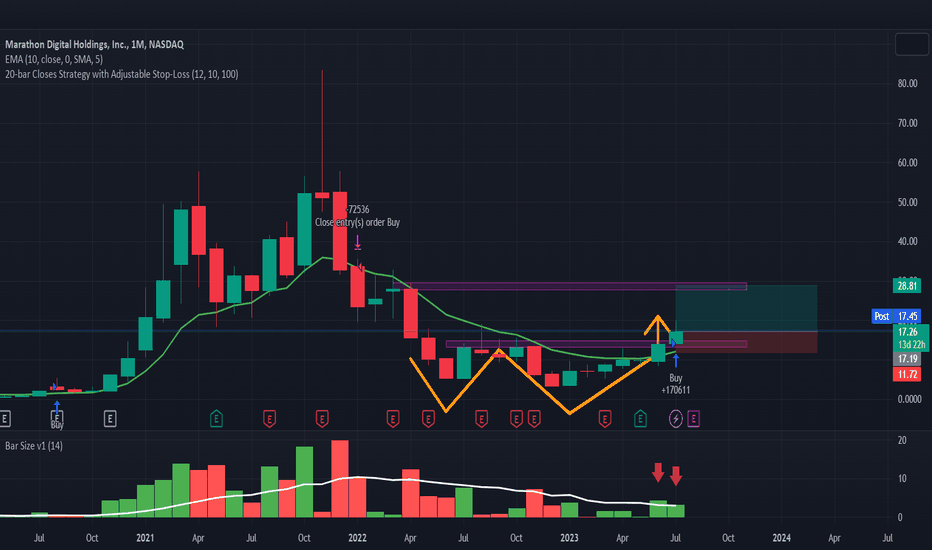Select the upper purple resistance rectangle near 28.81
The height and width of the screenshot is (550, 932).
[569, 287]
